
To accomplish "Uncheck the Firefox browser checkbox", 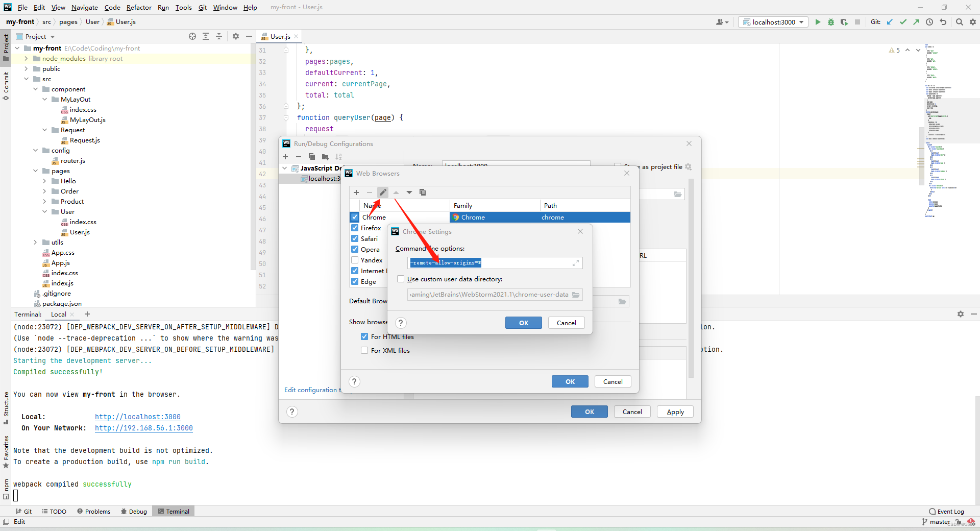I will [355, 228].
